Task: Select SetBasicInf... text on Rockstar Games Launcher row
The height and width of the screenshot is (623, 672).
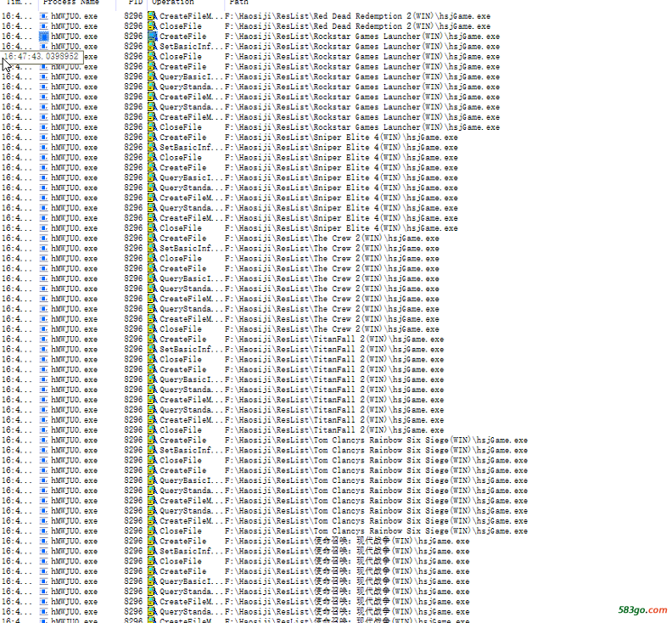Action: pyautogui.click(x=191, y=47)
